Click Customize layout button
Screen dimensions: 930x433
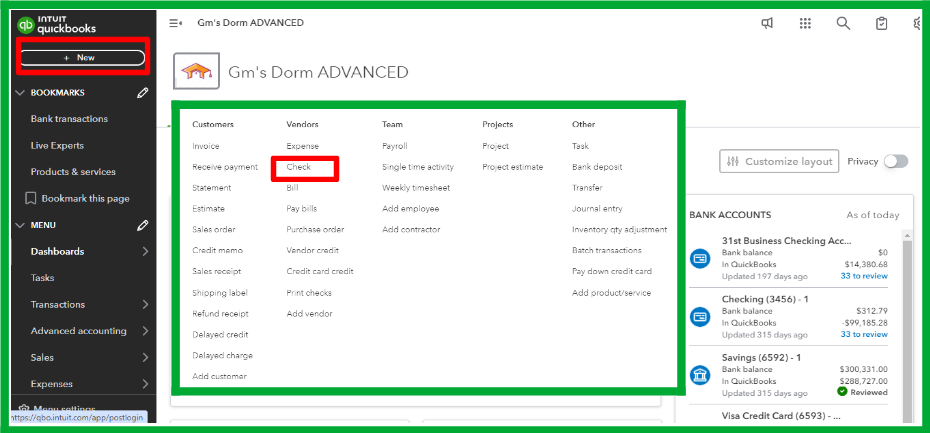pyautogui.click(x=779, y=161)
